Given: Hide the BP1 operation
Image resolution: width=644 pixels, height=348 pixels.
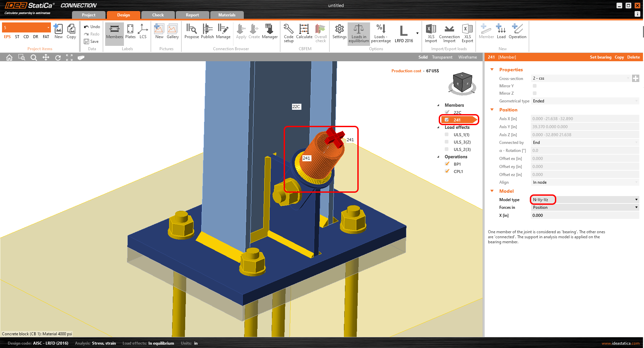Looking at the screenshot, I should (447, 164).
